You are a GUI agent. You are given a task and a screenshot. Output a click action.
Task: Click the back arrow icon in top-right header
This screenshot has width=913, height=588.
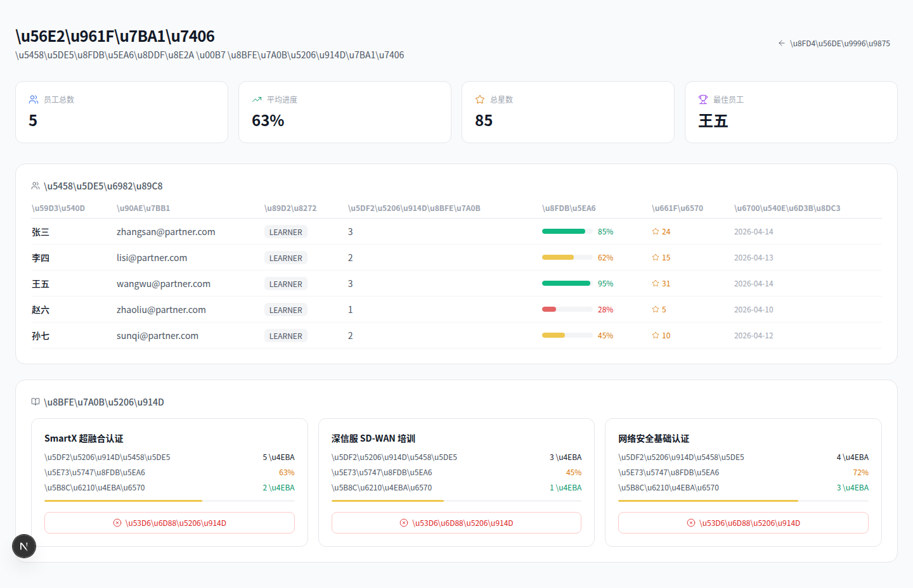click(781, 43)
